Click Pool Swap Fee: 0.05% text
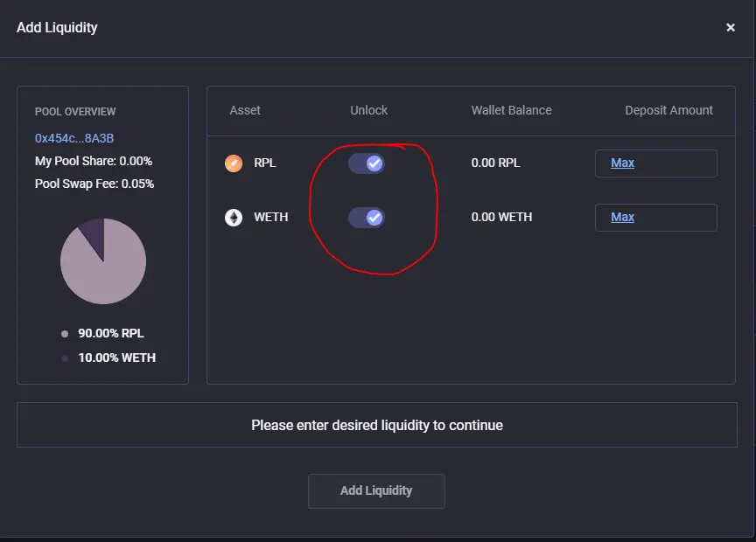 click(x=94, y=184)
